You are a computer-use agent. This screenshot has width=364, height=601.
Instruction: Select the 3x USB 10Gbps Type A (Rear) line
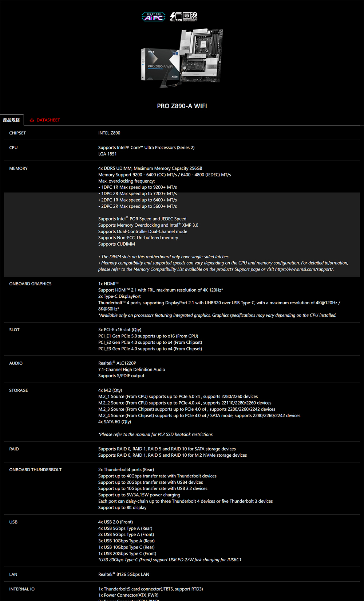(126, 541)
